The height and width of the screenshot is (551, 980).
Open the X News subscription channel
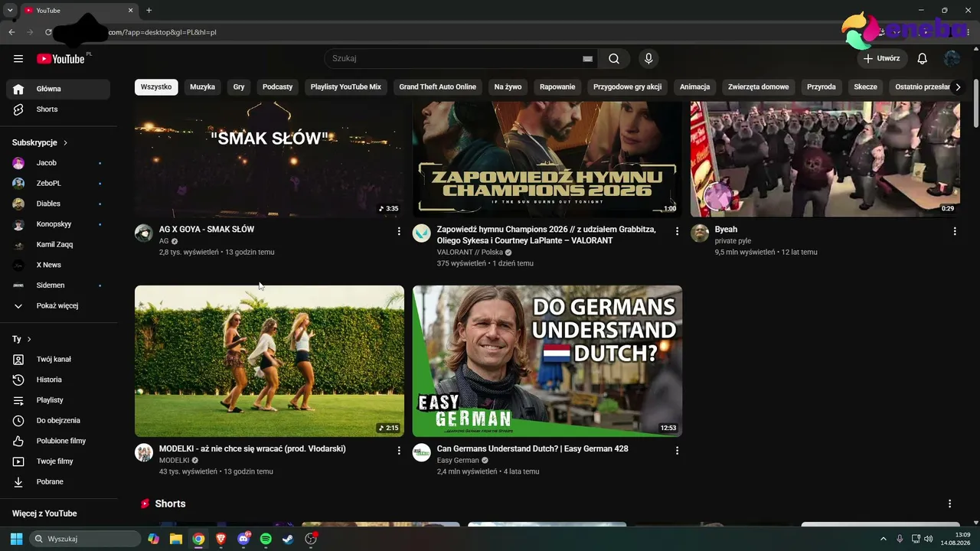click(x=58, y=265)
